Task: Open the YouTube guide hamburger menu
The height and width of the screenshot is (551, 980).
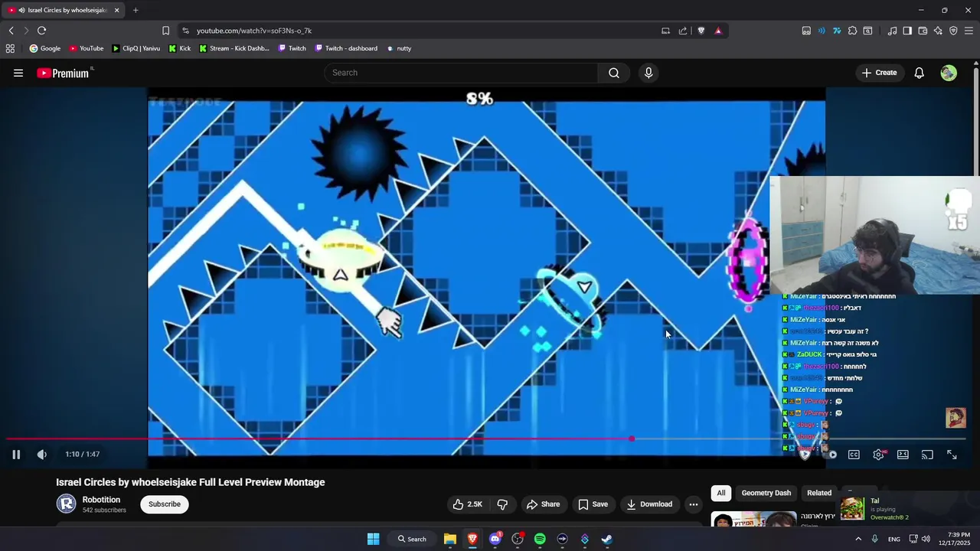Action: pos(18,73)
